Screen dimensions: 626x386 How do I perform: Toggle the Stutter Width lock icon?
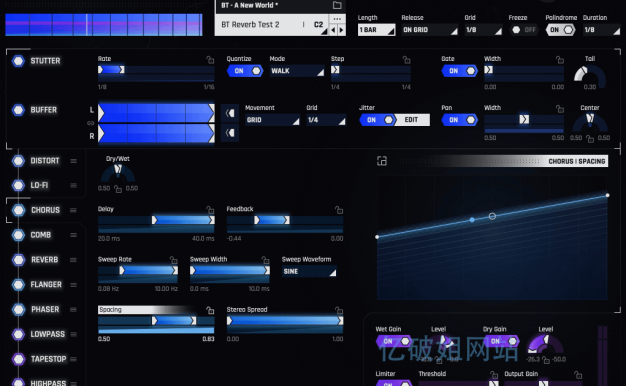[x=560, y=60]
